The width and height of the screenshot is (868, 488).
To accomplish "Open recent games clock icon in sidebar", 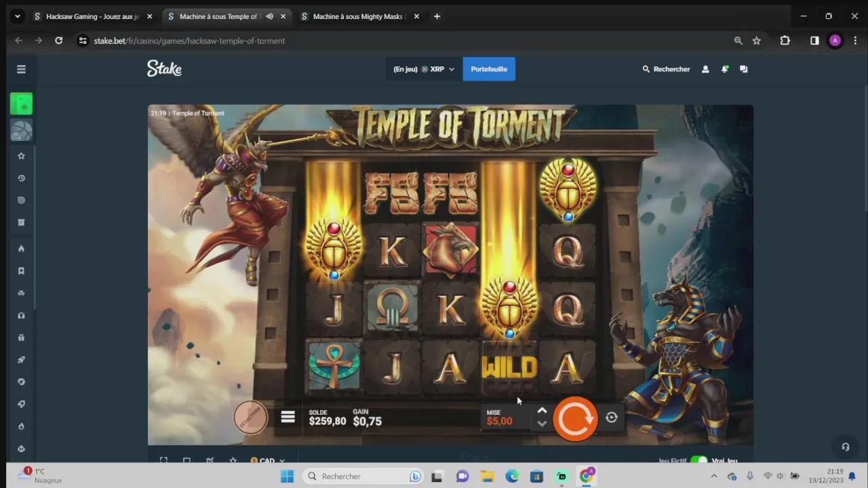I will point(21,178).
